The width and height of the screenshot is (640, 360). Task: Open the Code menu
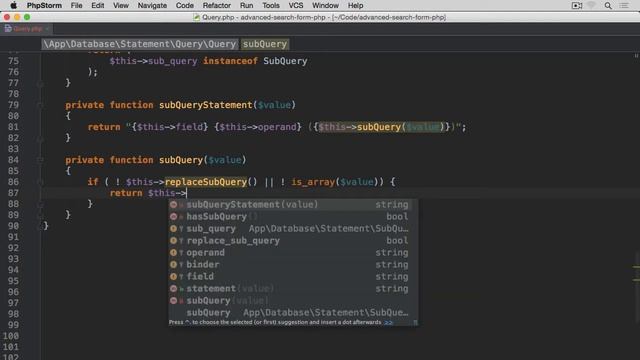(x=184, y=5)
